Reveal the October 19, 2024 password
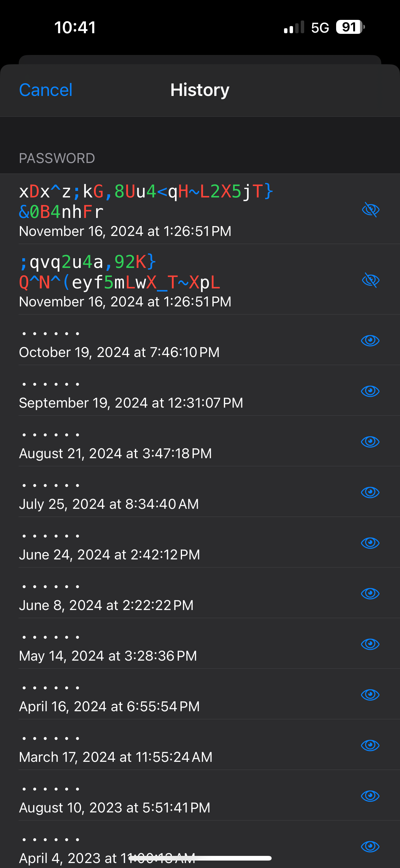 click(370, 340)
